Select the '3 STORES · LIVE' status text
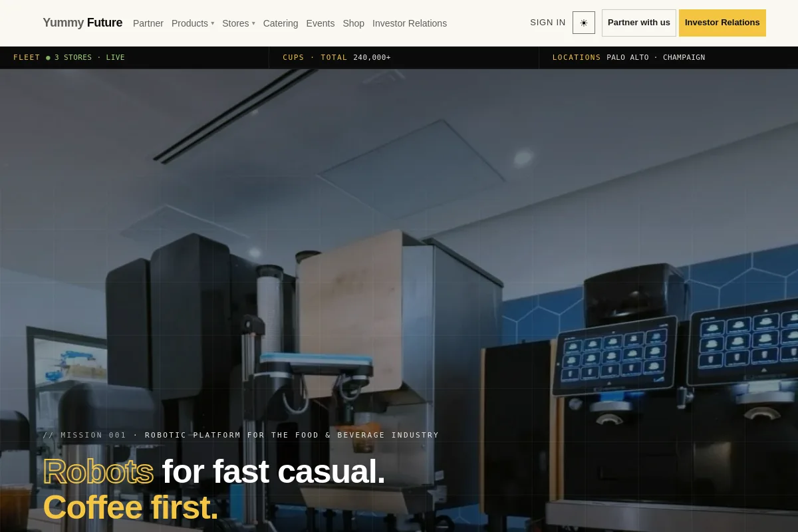This screenshot has width=798, height=532. click(90, 58)
